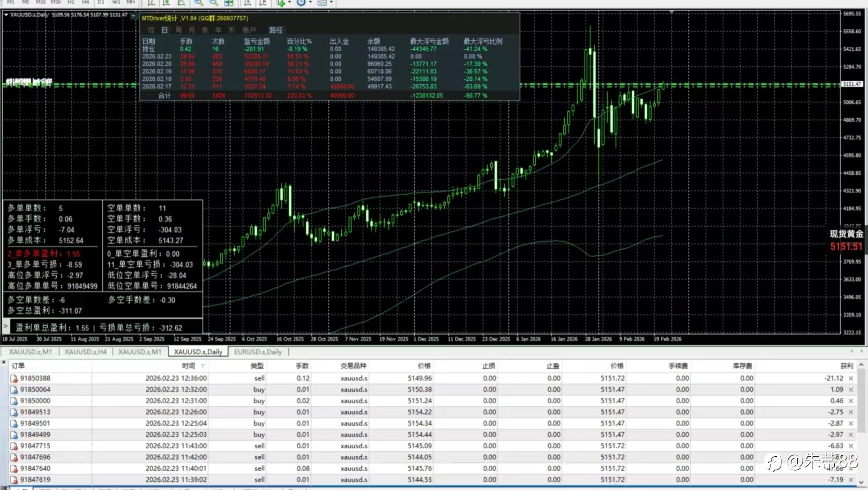Image resolution: width=868 pixels, height=490 pixels.
Task: Open the chart templates icon
Action: (322, 2)
